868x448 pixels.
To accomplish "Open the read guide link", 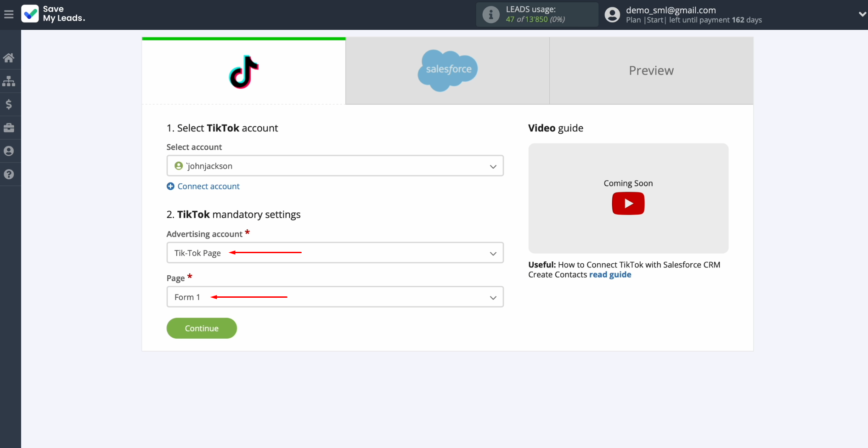I will pos(610,275).
